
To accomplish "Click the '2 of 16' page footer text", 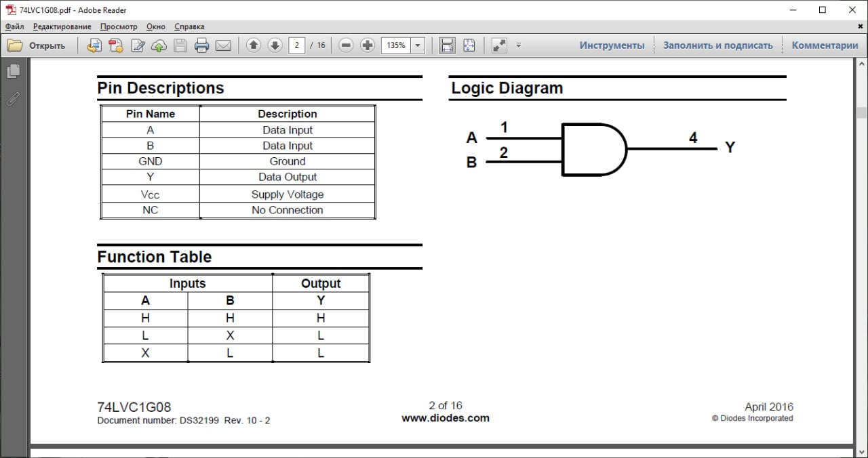I will [x=446, y=406].
